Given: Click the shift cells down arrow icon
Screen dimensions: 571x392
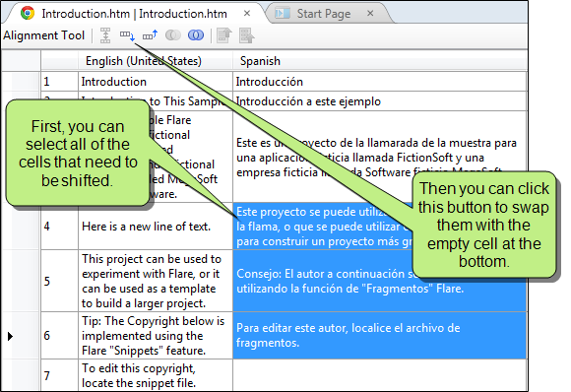Looking at the screenshot, I should click(127, 35).
